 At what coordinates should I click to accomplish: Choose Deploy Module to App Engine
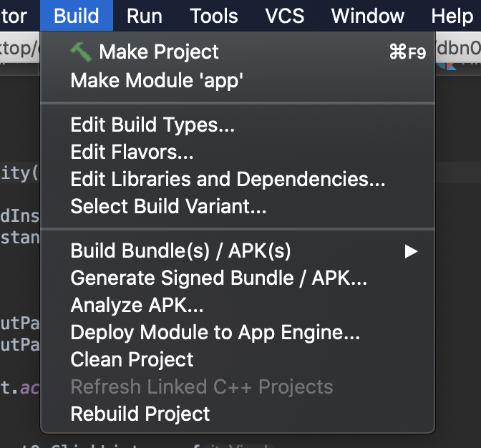(x=215, y=332)
